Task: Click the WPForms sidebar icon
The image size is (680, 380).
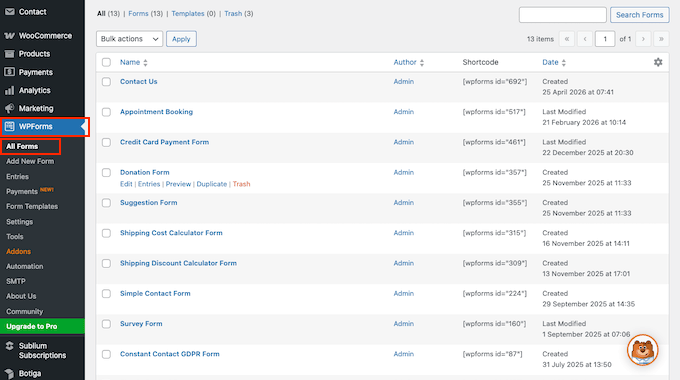Action: point(10,126)
